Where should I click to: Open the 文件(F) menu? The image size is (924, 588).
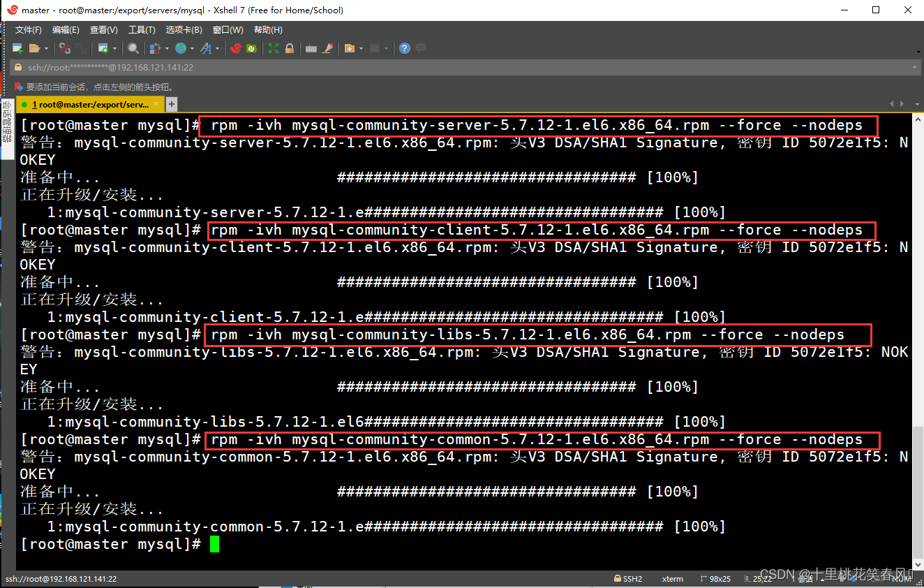[29, 30]
